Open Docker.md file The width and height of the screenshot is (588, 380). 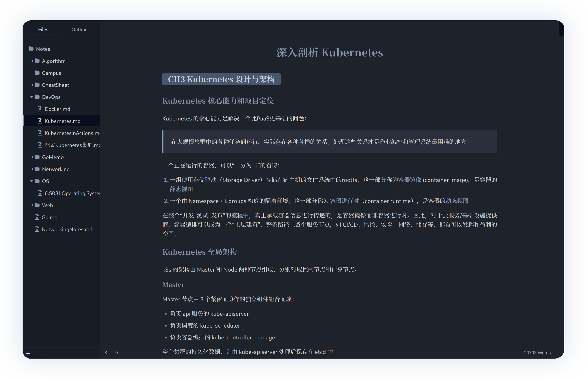(57, 109)
